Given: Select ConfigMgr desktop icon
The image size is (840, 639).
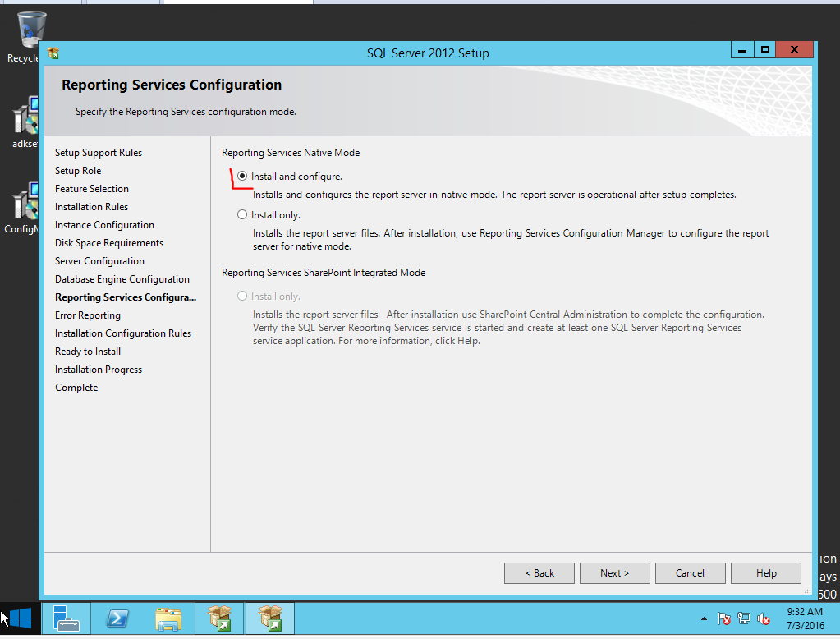Looking at the screenshot, I should (x=22, y=208).
